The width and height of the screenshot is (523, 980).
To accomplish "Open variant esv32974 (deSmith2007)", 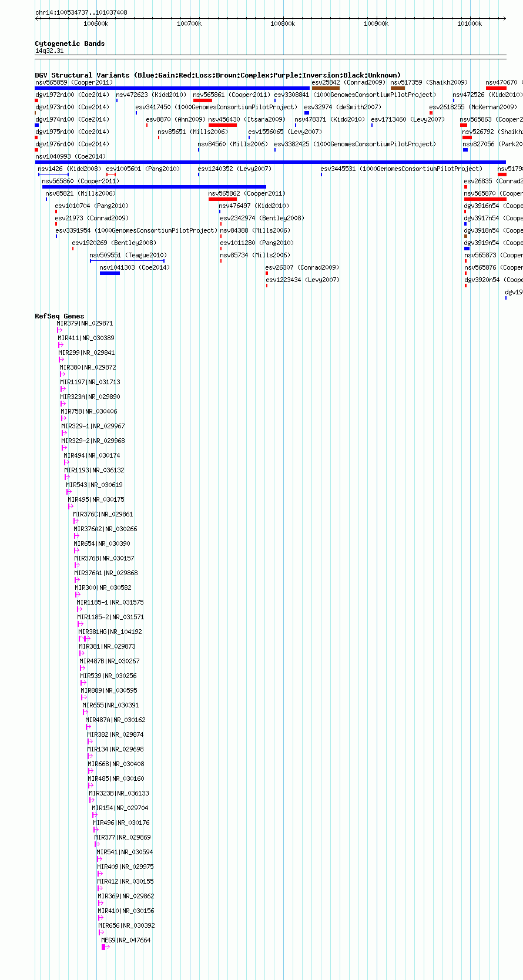I will [x=343, y=107].
